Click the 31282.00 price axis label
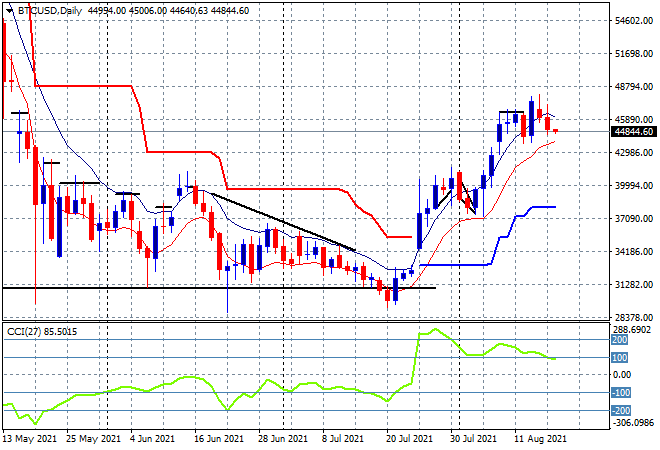This screenshot has height=450, width=660. click(633, 285)
